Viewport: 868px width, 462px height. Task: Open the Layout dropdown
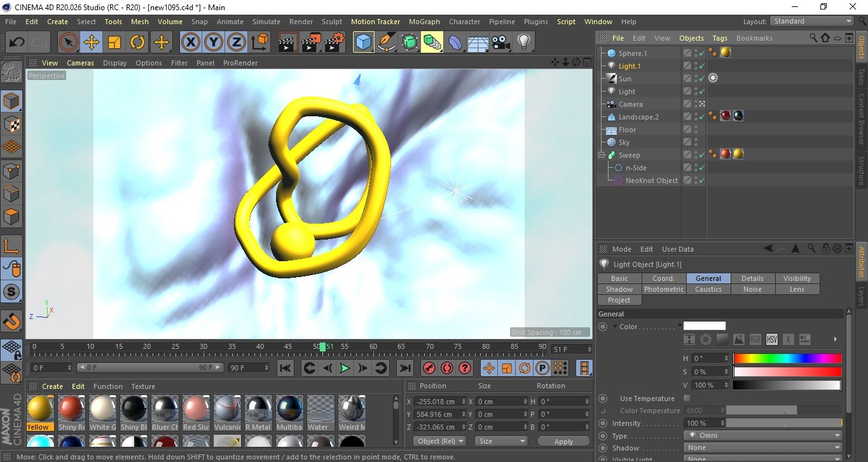[x=811, y=21]
